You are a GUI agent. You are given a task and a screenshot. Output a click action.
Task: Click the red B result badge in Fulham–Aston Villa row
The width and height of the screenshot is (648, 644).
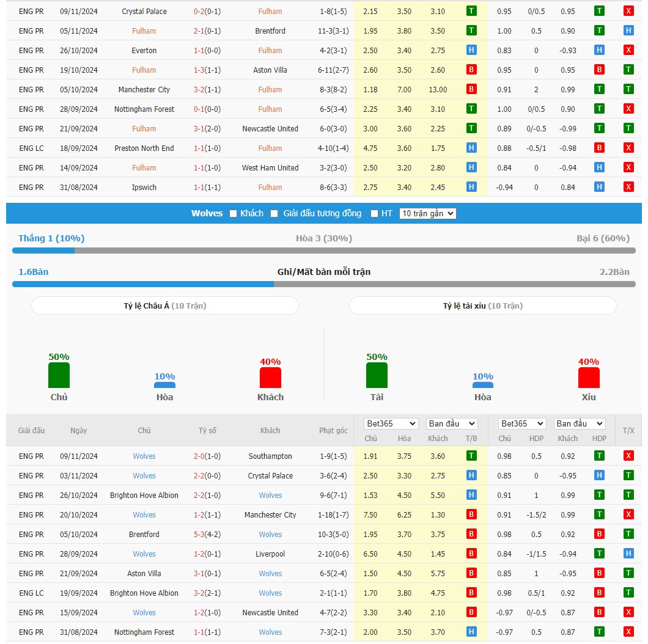pos(471,70)
